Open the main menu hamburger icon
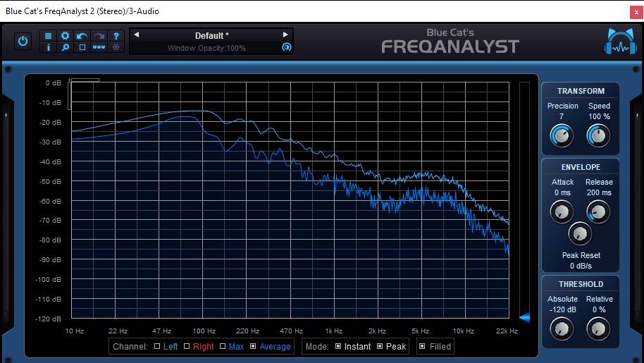 [x=48, y=36]
